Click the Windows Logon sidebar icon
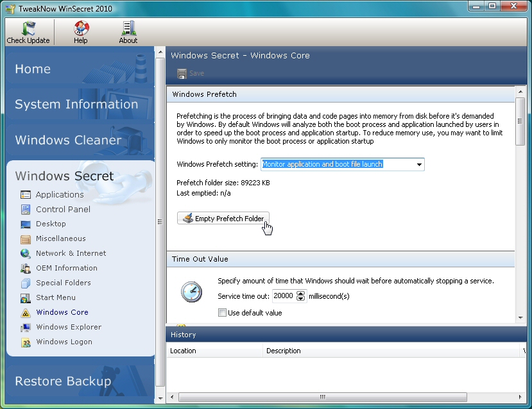Viewport: 532px width, 409px height. point(26,342)
